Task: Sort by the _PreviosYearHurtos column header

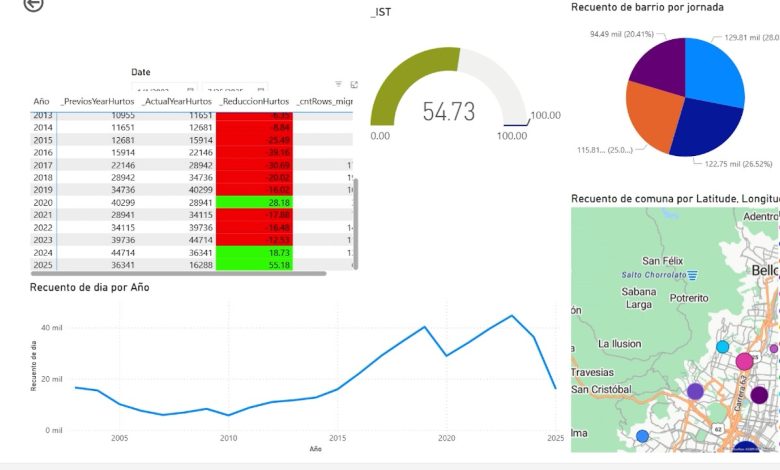Action: click(98, 101)
